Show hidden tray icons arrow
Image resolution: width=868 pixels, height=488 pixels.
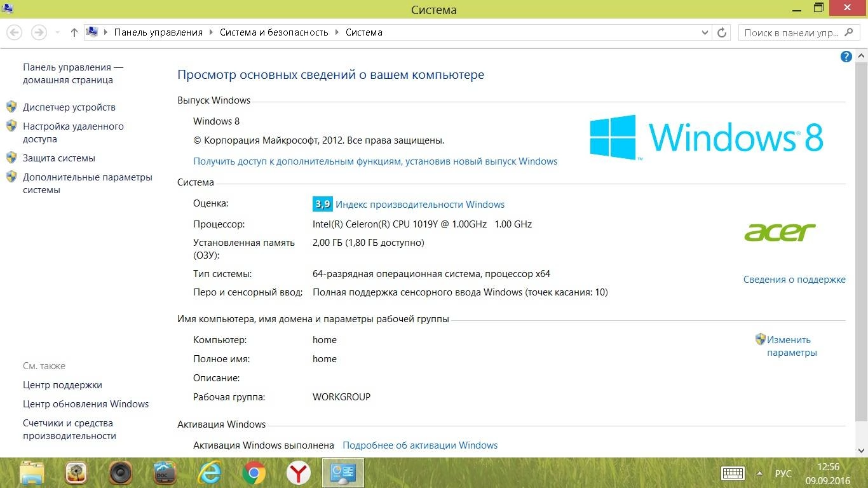[759, 474]
